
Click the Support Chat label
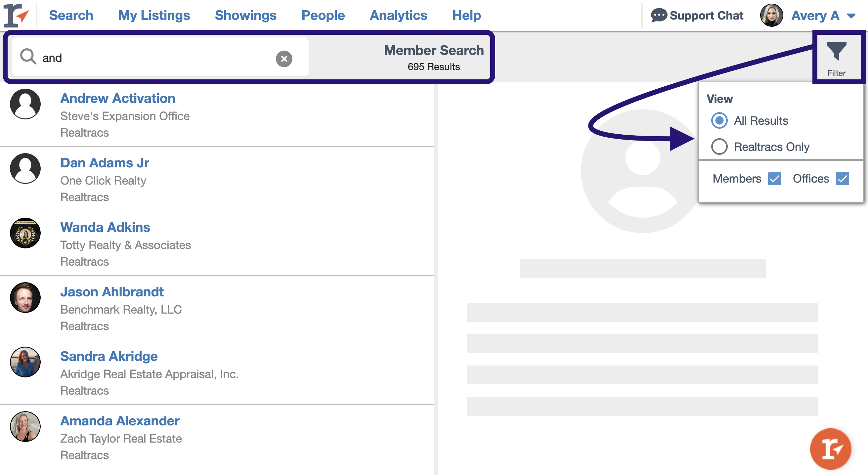click(706, 16)
